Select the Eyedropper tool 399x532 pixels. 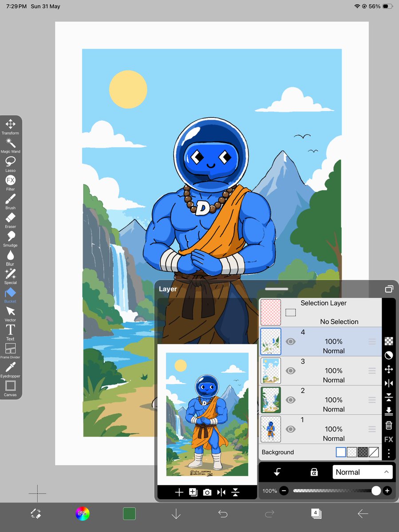click(10, 370)
